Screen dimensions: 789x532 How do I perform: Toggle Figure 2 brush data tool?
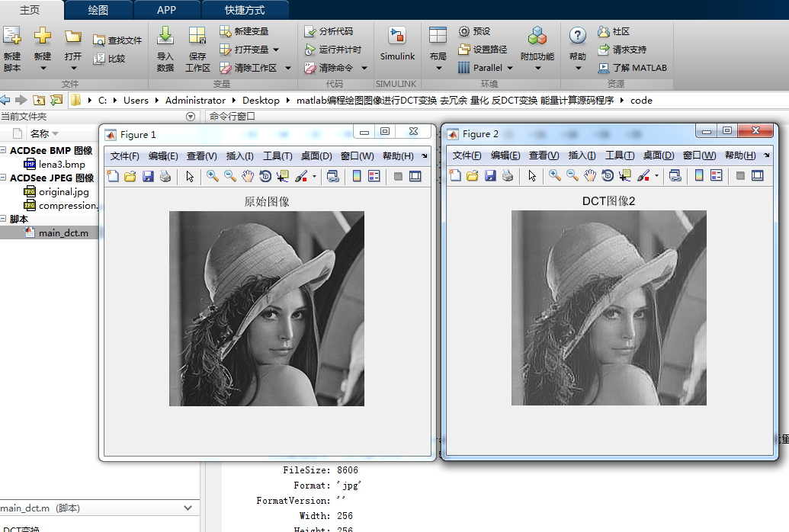643,175
